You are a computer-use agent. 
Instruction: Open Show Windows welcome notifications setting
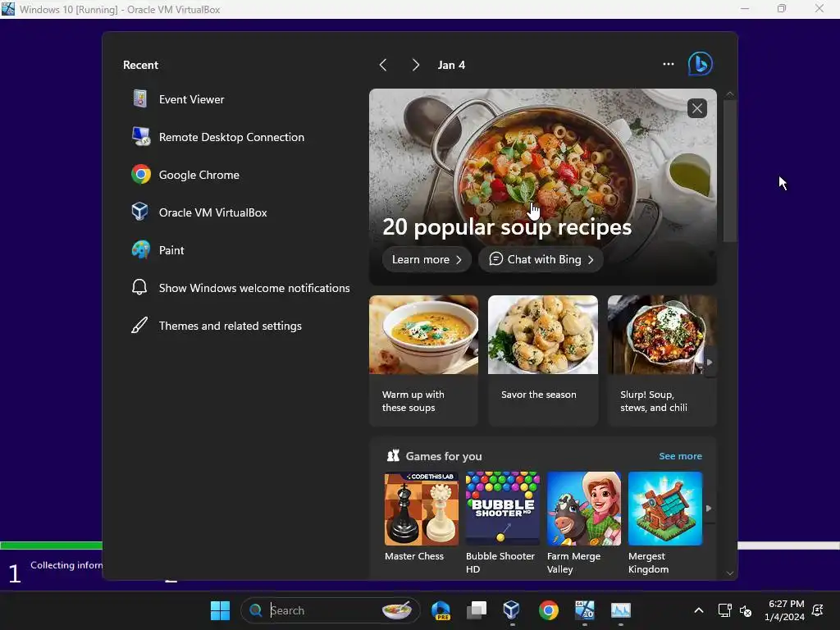pyautogui.click(x=240, y=288)
